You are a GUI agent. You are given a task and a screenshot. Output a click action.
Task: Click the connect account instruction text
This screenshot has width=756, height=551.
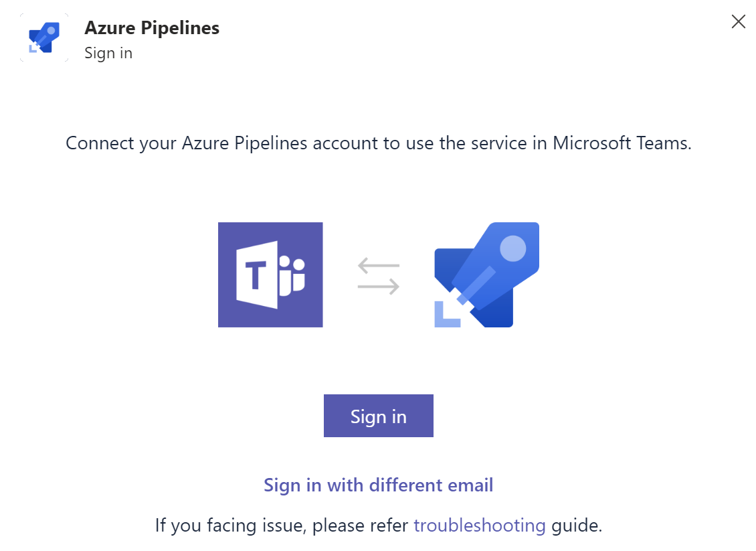click(x=378, y=143)
